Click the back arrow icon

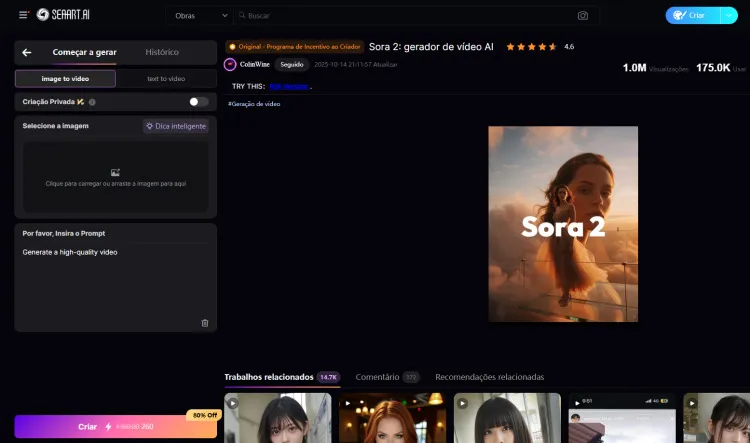tap(27, 53)
